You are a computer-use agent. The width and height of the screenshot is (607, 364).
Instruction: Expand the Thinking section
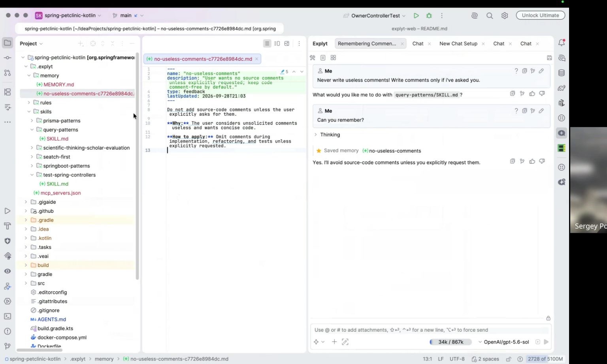pyautogui.click(x=315, y=135)
